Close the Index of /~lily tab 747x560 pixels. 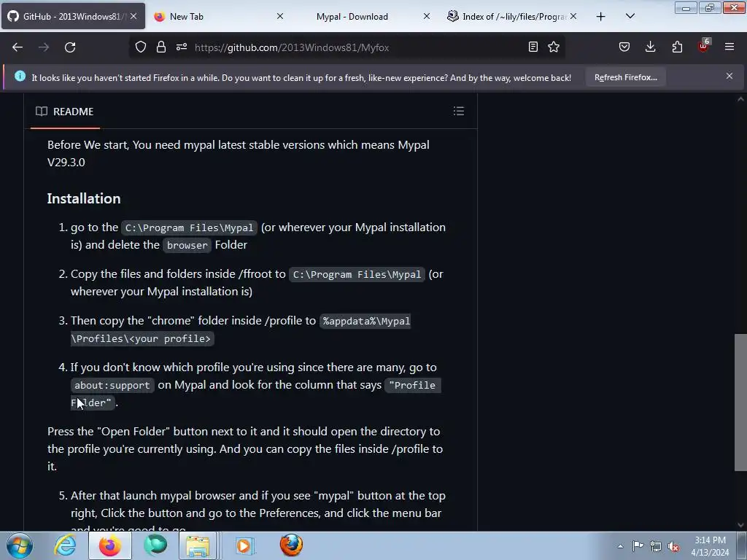573,16
